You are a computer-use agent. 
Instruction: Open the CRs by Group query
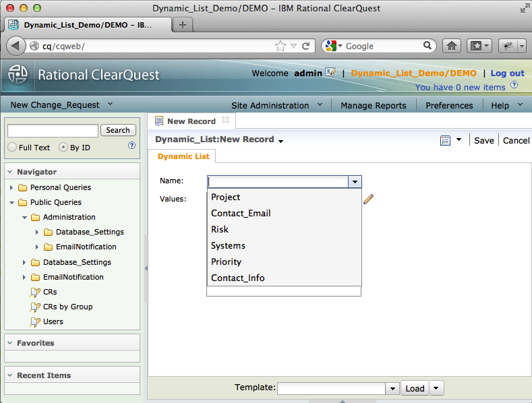coord(68,307)
